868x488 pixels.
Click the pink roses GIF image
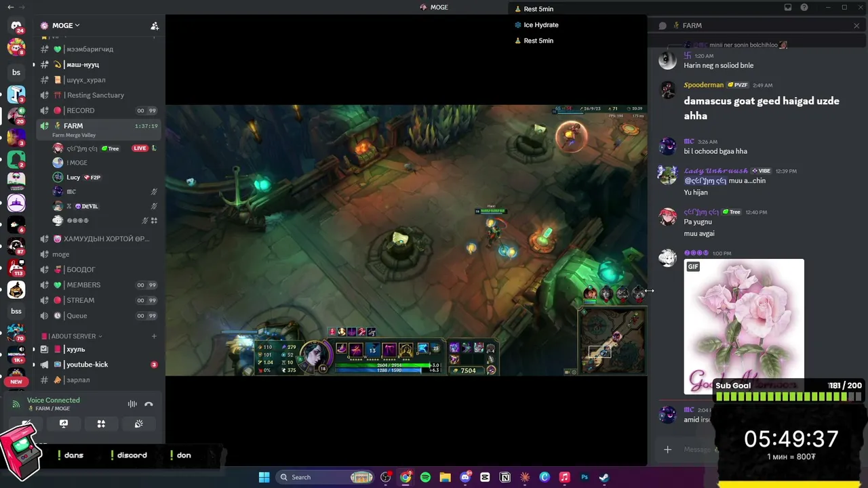(744, 327)
